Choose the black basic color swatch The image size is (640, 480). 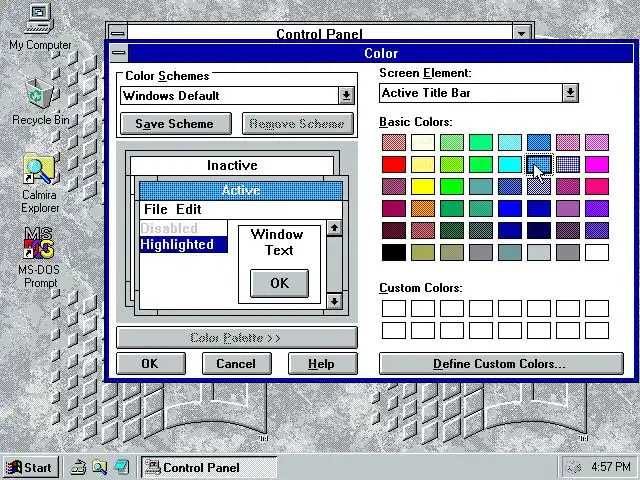394,253
